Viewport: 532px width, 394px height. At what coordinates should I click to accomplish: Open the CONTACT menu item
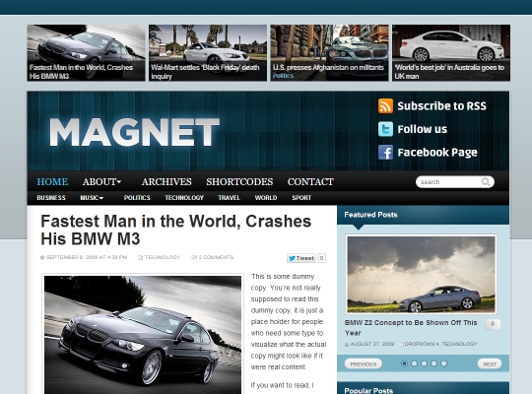pos(310,182)
